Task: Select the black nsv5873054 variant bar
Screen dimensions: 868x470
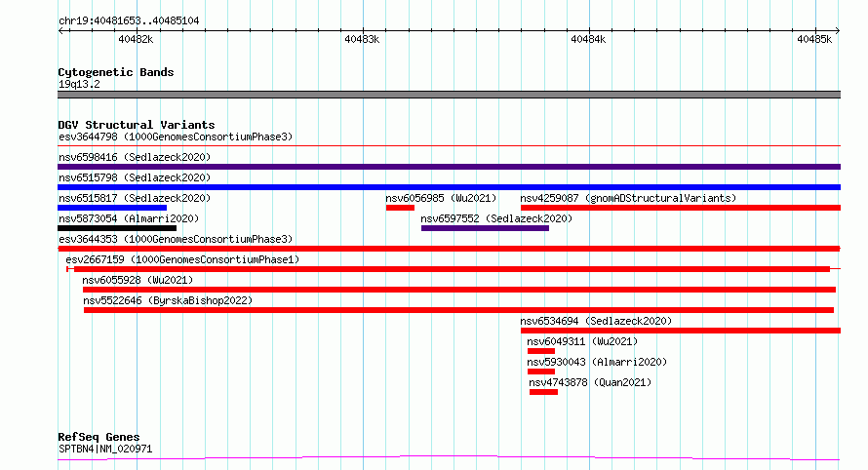Action: click(117, 228)
